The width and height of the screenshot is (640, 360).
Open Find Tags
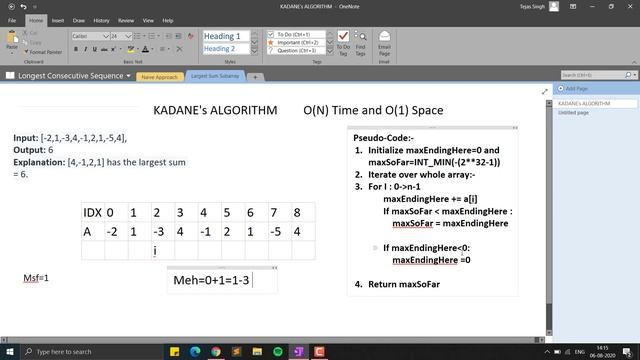pyautogui.click(x=360, y=43)
